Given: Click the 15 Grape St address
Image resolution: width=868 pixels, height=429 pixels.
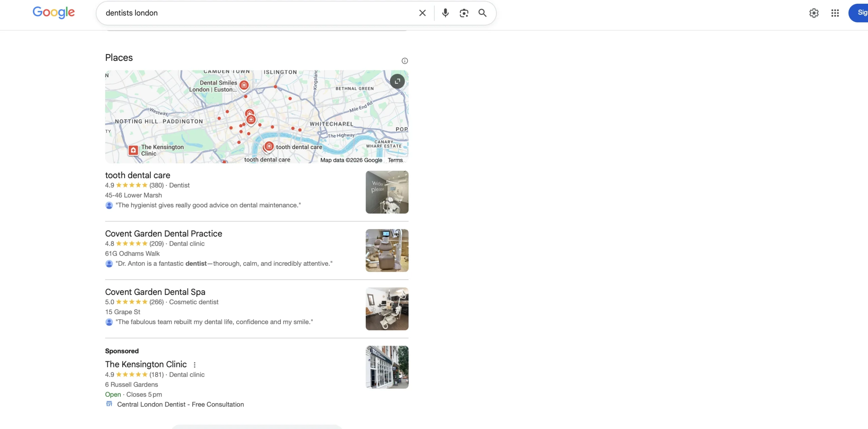Looking at the screenshot, I should (122, 312).
